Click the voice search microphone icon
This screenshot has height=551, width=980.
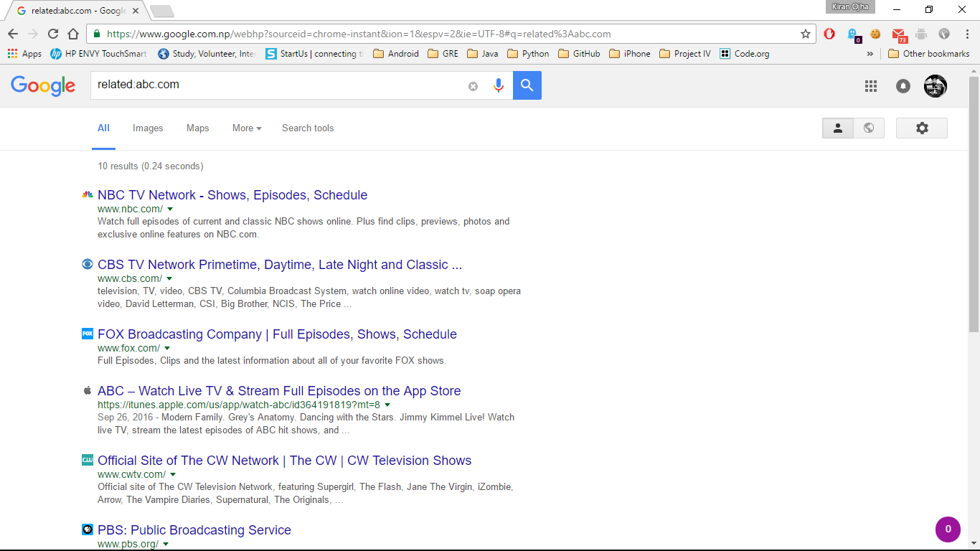(x=499, y=86)
